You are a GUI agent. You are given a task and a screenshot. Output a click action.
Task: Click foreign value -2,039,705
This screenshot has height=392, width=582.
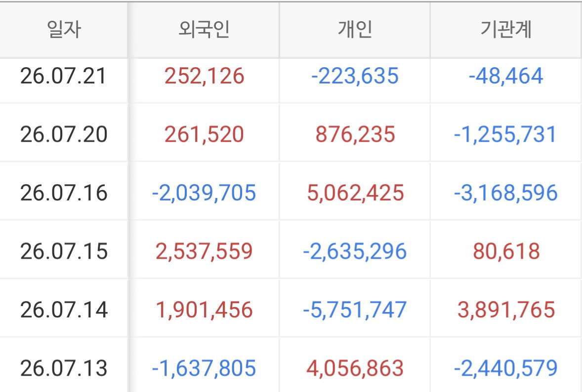tap(204, 193)
